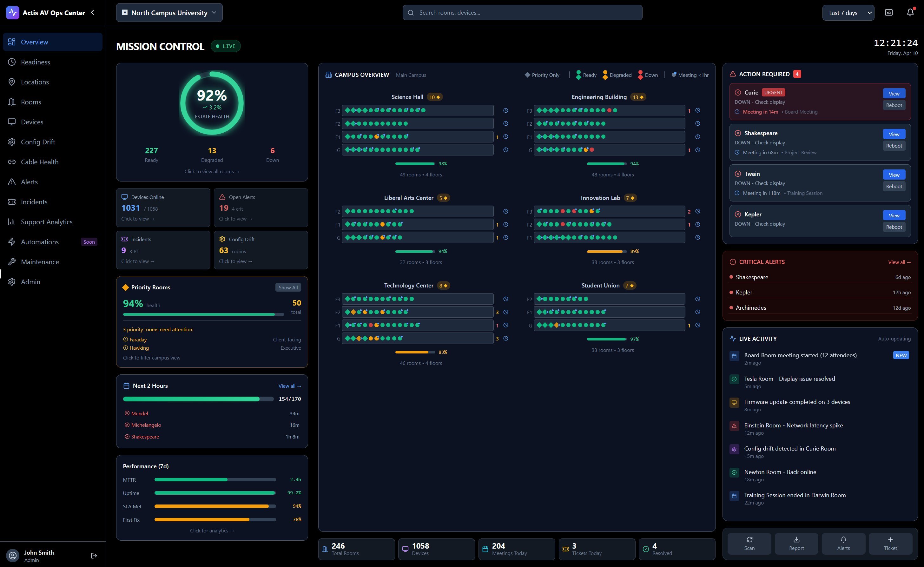Image resolution: width=924 pixels, height=567 pixels.
Task: Open the North Campus University dropdown
Action: coord(169,12)
